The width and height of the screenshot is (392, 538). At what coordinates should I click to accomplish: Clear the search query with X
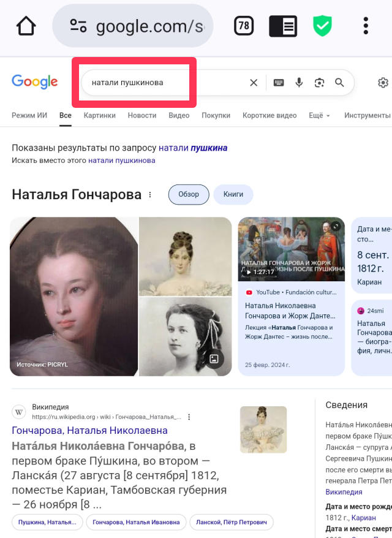click(x=254, y=83)
